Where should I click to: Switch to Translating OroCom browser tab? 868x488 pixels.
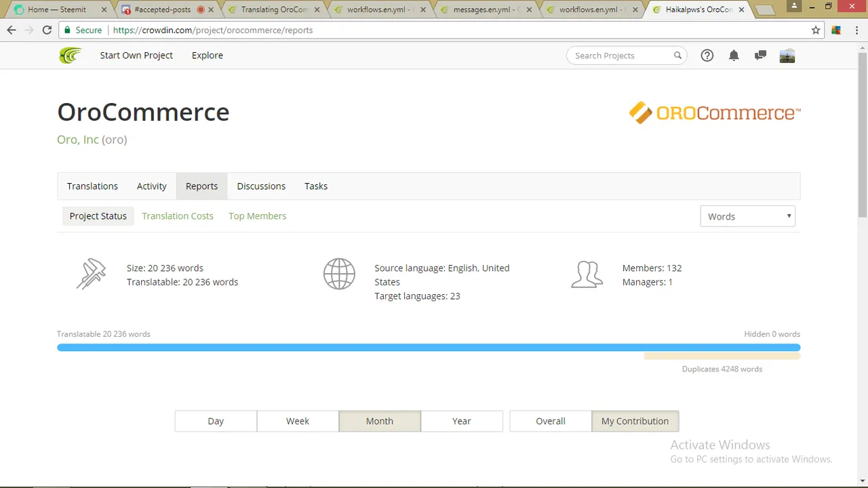275,10
